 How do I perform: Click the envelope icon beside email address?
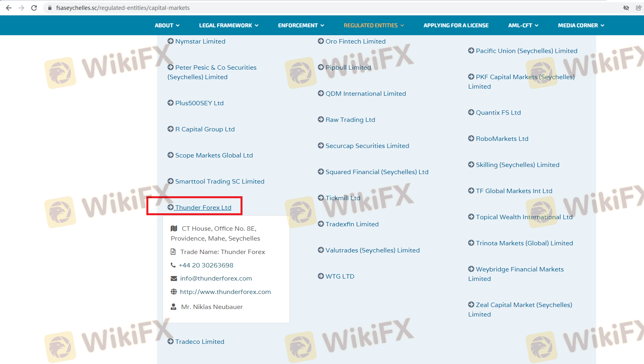[x=174, y=279]
